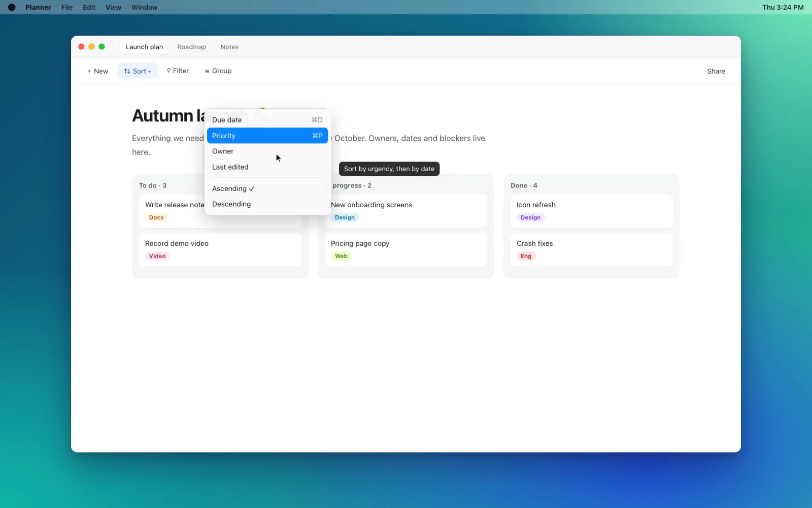Image resolution: width=812 pixels, height=508 pixels.
Task: Open the View menu
Action: pos(113,7)
